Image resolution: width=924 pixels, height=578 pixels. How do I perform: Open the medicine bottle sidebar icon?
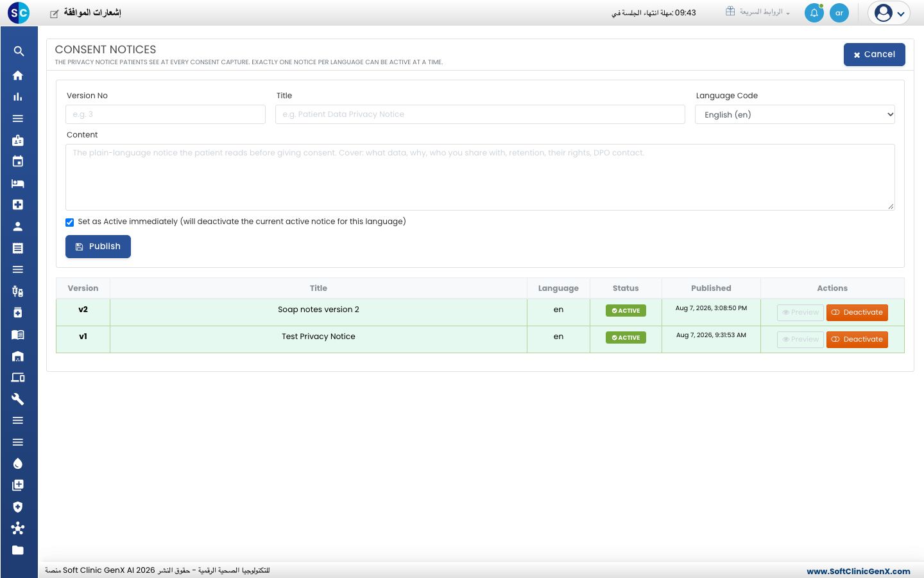click(x=18, y=313)
